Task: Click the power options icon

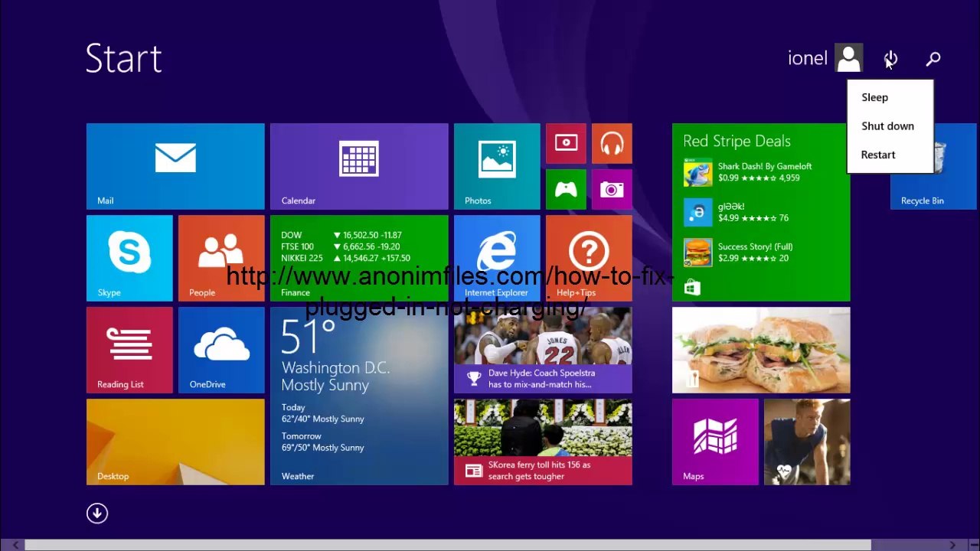Action: [x=891, y=59]
